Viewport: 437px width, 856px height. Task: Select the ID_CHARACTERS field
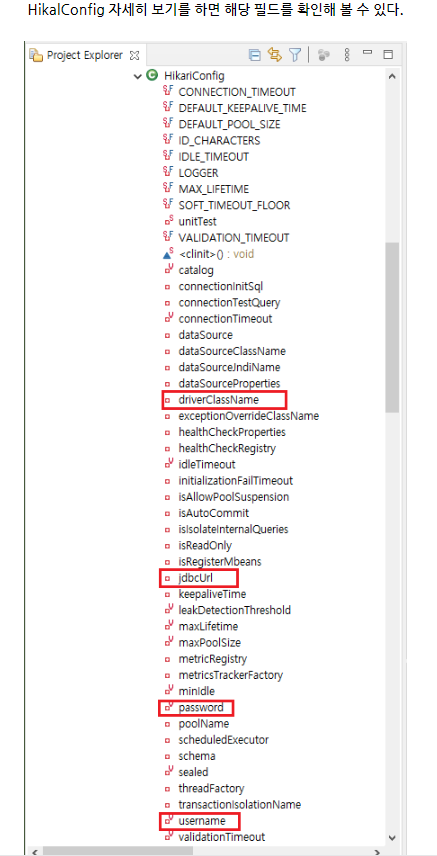pyautogui.click(x=220, y=141)
